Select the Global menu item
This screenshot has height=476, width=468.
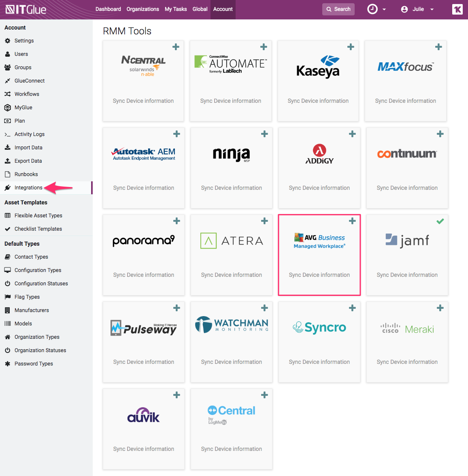200,9
